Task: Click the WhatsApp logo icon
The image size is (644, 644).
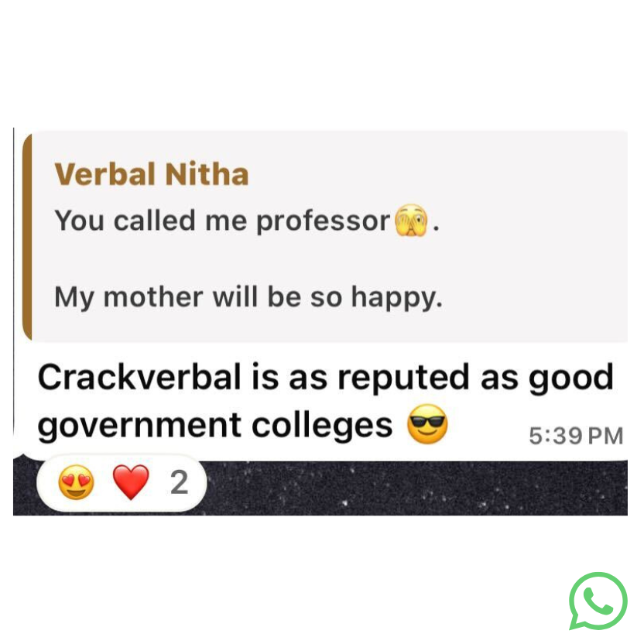Action: (598, 600)
